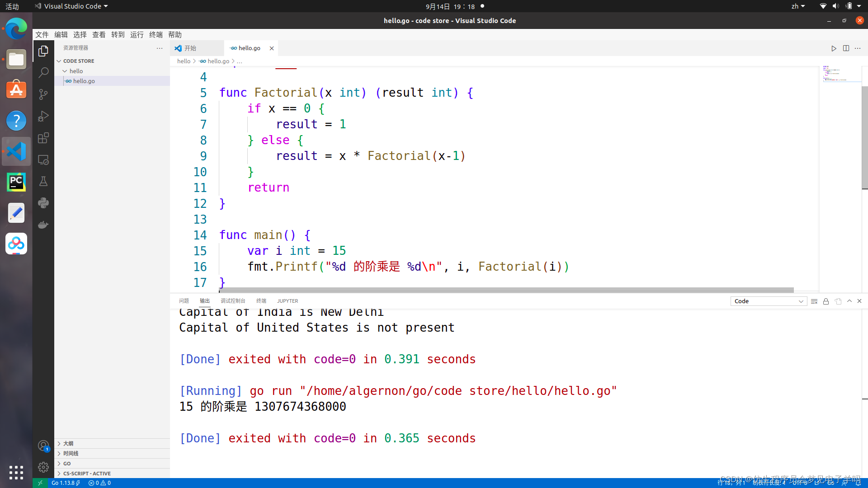
Task: Open errors and warnings status item
Action: point(99,483)
